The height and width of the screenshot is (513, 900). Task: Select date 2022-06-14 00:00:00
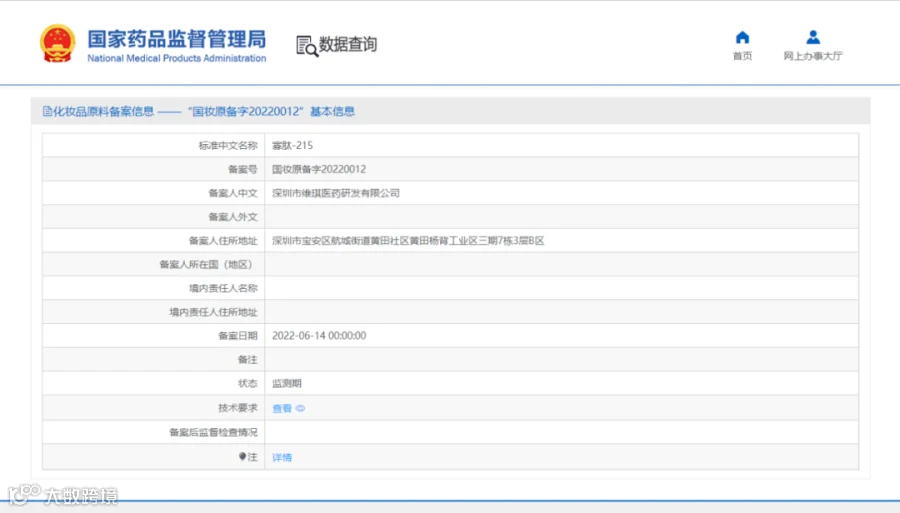coord(319,336)
